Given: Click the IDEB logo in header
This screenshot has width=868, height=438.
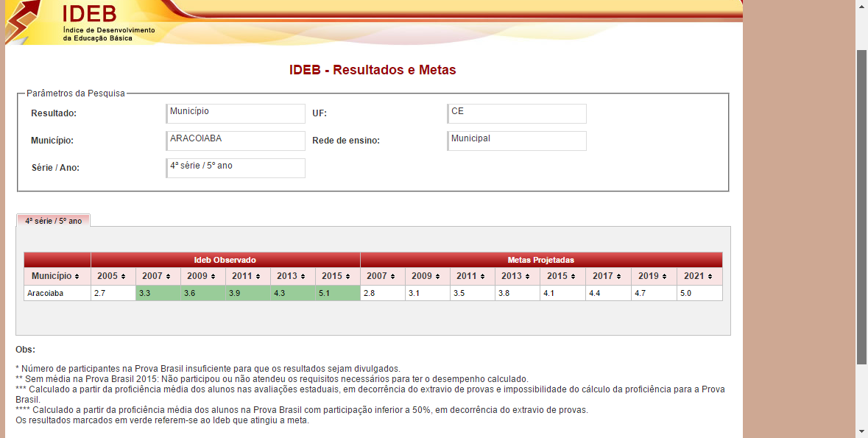Looking at the screenshot, I should pyautogui.click(x=82, y=22).
